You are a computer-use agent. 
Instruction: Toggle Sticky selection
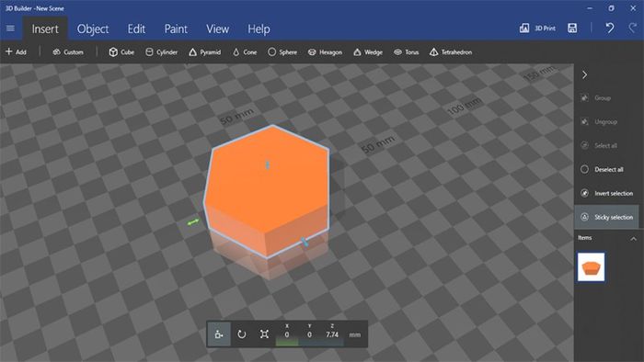606,217
